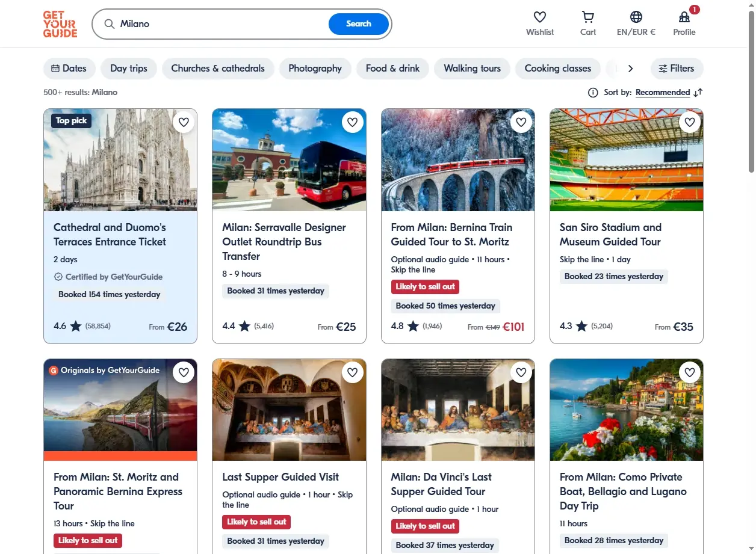This screenshot has height=554, width=756.
Task: Open the Dates filter picker
Action: [69, 69]
